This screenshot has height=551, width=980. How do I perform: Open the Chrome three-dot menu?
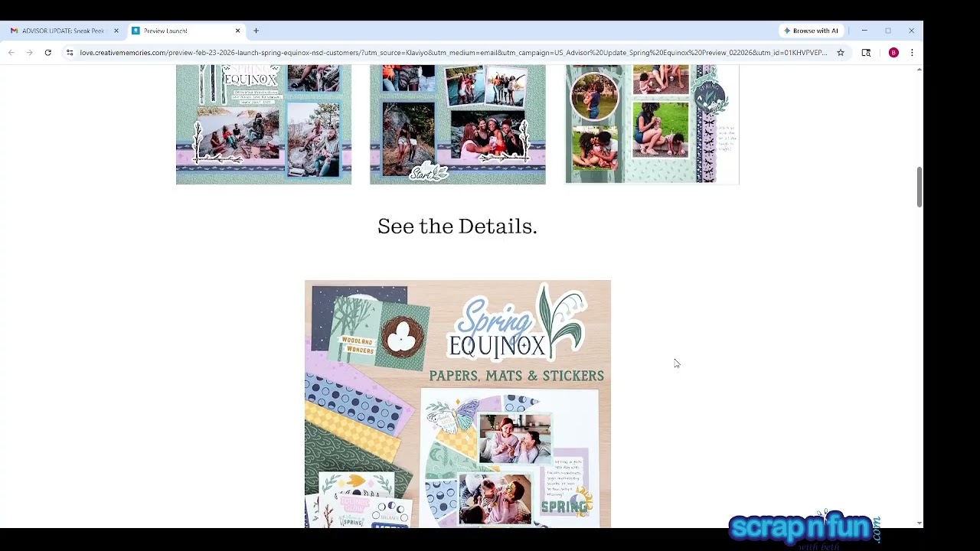point(912,53)
